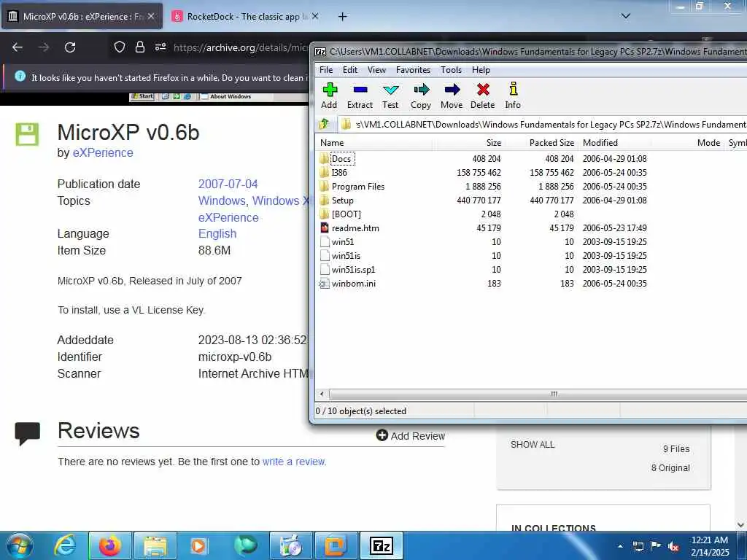
Task: Click the Move toolbar icon
Action: point(451,96)
